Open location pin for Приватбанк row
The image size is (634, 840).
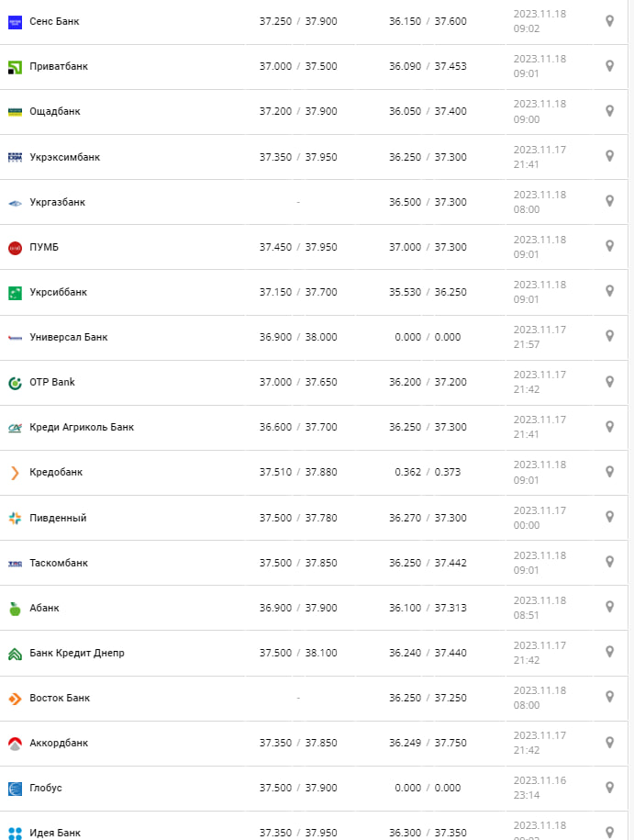click(x=609, y=66)
